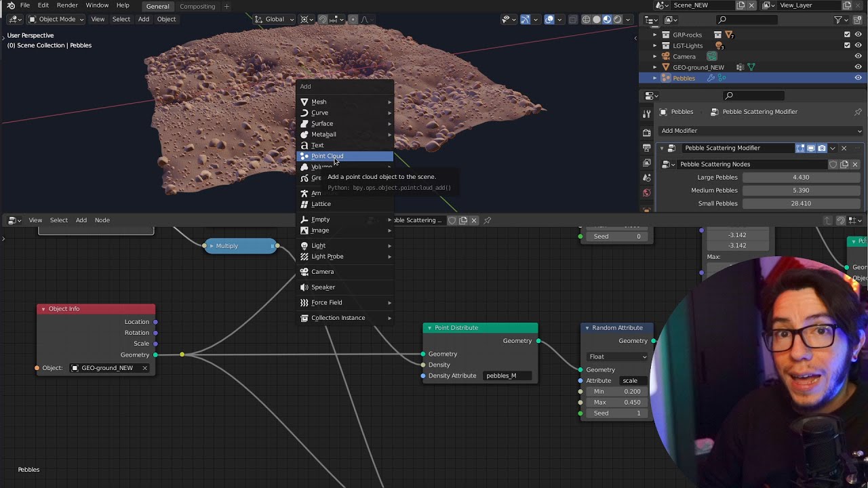
Task: Hide GEO-ground_NEW in viewport
Action: point(858,67)
